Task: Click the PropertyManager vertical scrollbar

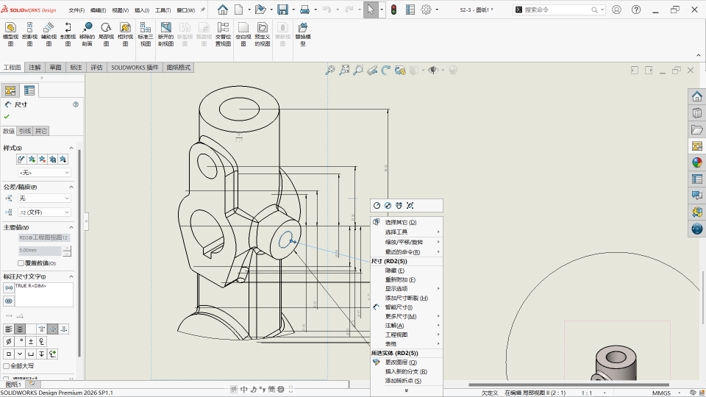Action: [79, 252]
